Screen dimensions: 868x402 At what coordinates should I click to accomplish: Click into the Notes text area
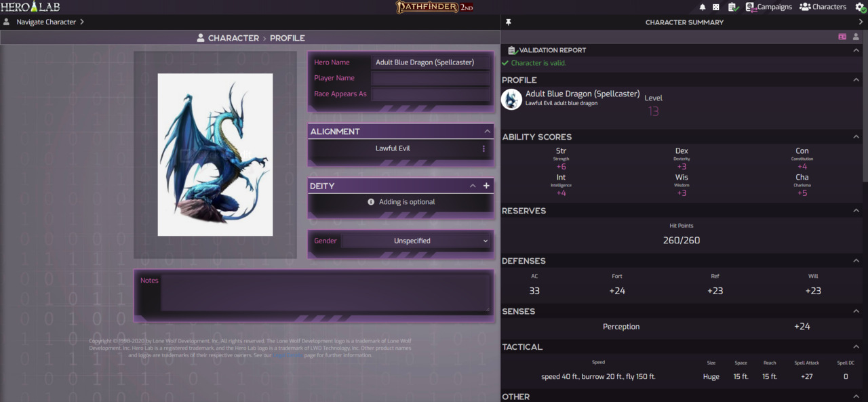(x=325, y=293)
